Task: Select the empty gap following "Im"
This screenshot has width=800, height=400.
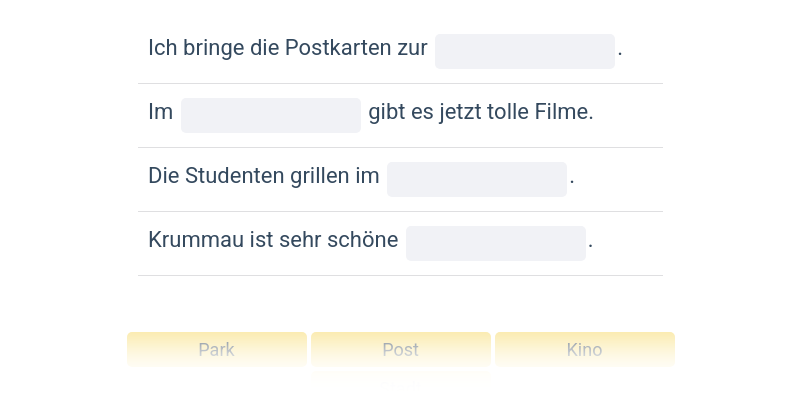Action: click(x=270, y=115)
